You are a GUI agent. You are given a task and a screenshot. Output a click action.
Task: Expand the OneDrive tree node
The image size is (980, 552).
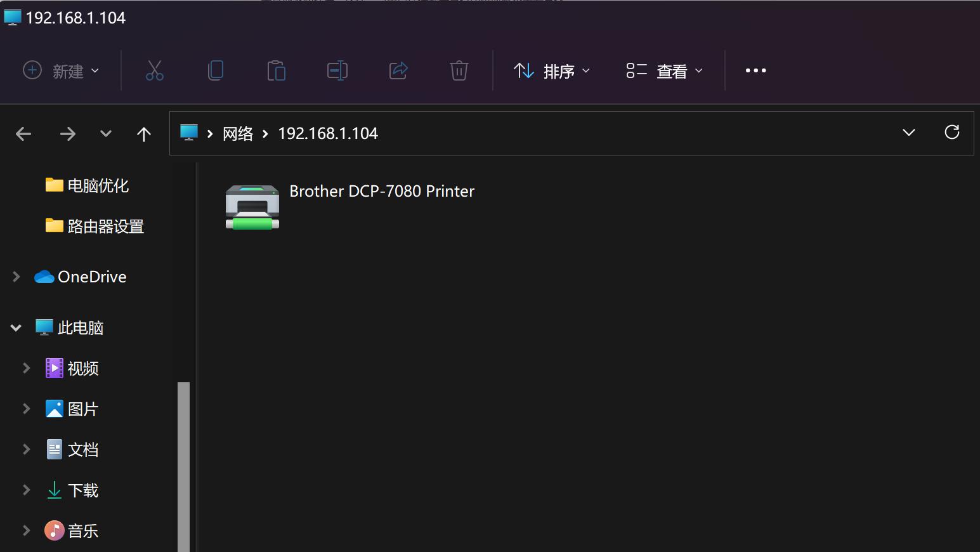(15, 277)
